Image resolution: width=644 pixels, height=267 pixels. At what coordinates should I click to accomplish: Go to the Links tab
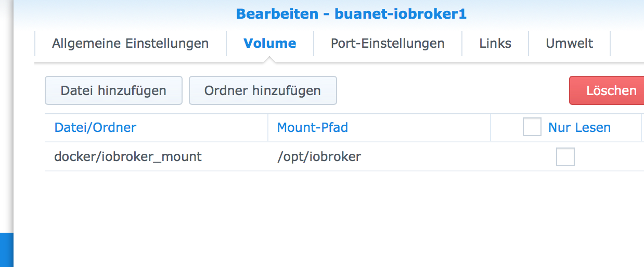tap(495, 44)
